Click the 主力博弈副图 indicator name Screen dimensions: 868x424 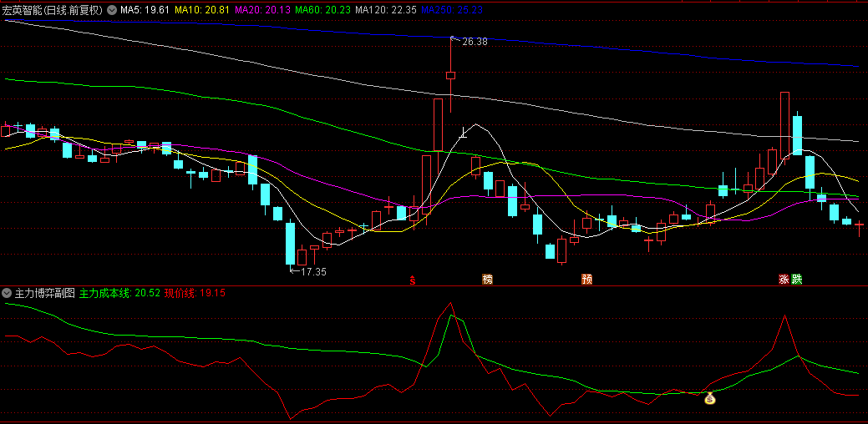coord(45,292)
